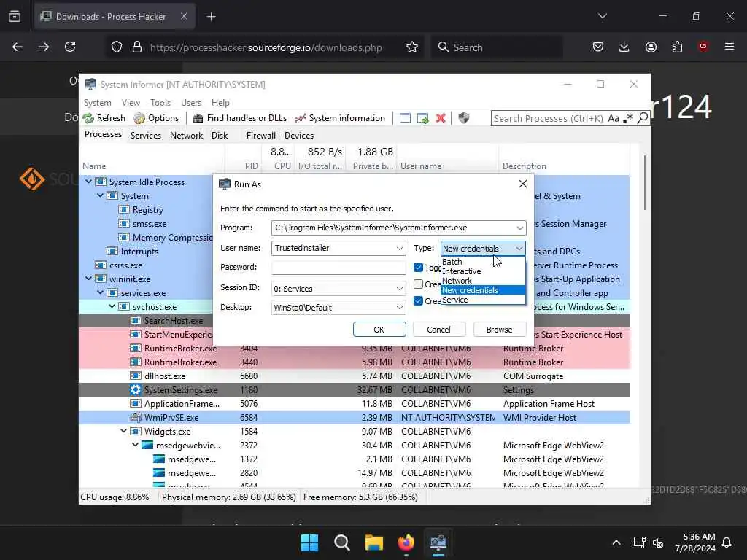The width and height of the screenshot is (747, 560).
Task: Select Interactive logon type
Action: pos(483,271)
